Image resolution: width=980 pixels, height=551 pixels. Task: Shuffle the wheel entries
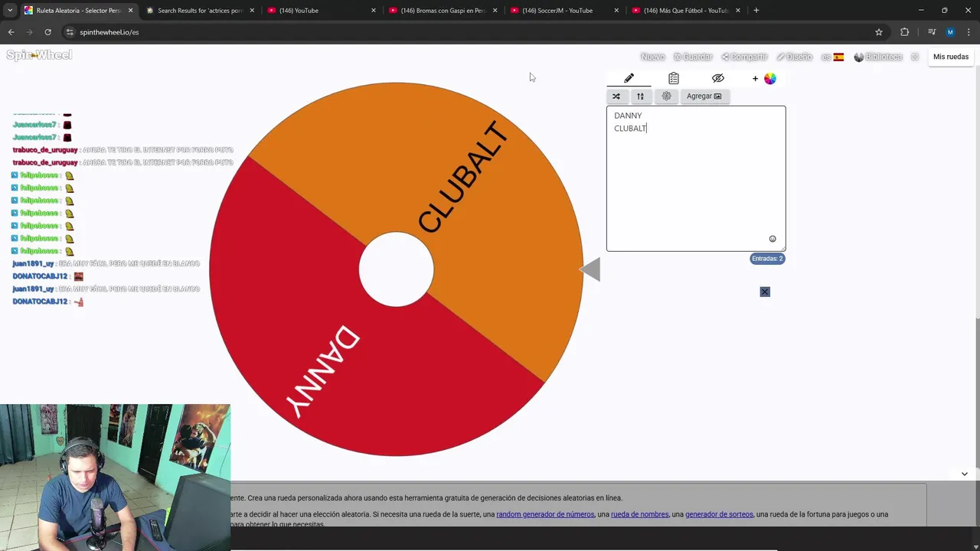click(616, 96)
